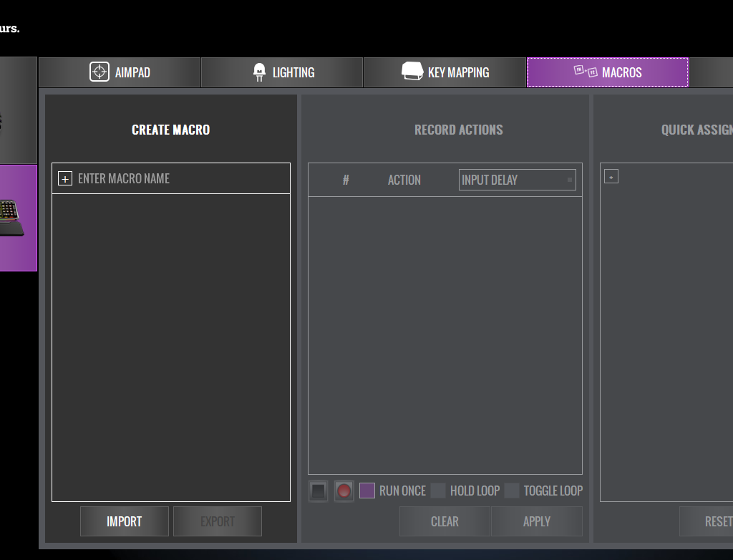Open the Input Delay dropdown

517,180
